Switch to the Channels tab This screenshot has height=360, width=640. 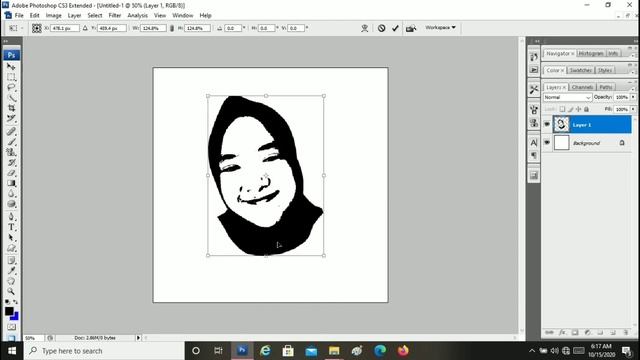(582, 87)
